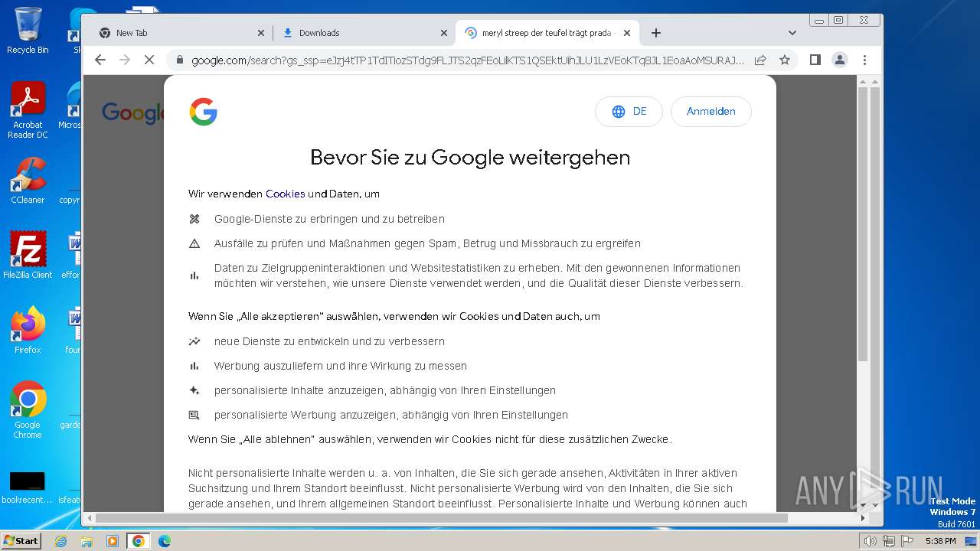This screenshot has width=980, height=551.
Task: Open the Action Center flag icon
Action: [906, 541]
